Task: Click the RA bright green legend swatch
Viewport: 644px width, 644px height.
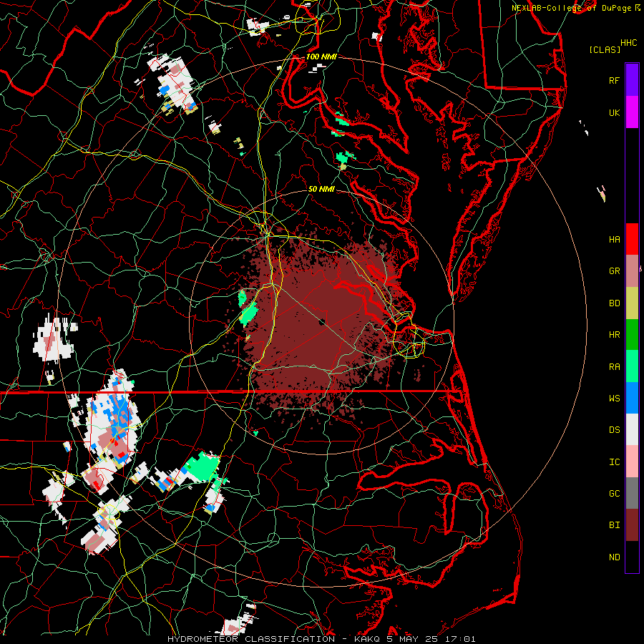Action: 632,366
